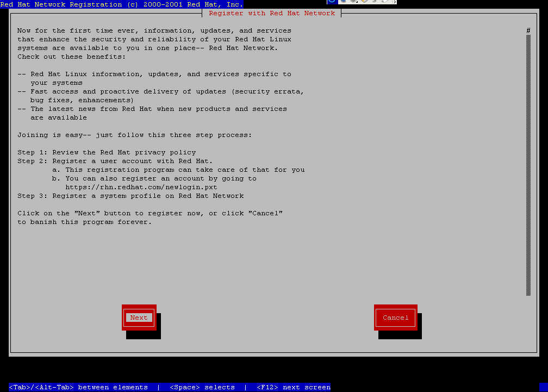Click the Cancel button
This screenshot has width=548, height=392.
coord(396,318)
